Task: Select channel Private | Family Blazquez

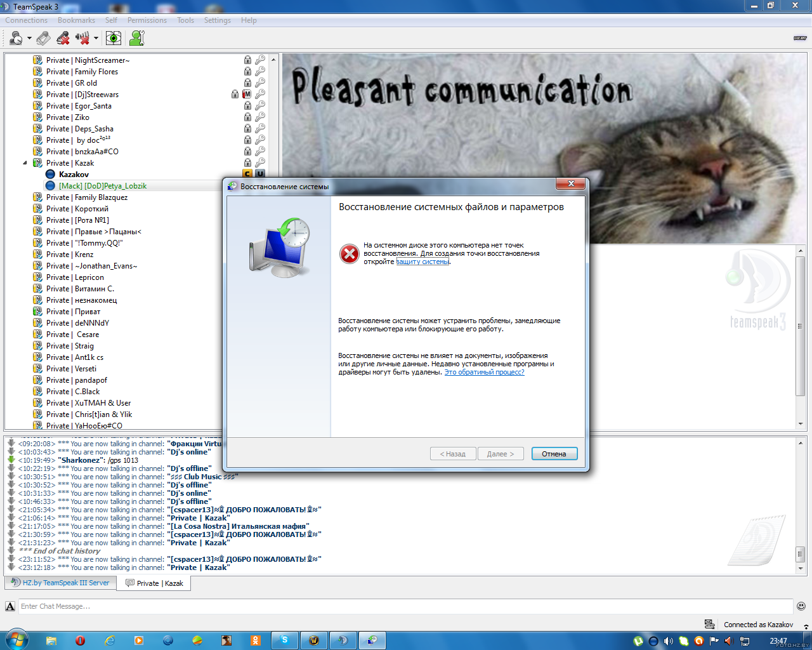Action: [87, 197]
